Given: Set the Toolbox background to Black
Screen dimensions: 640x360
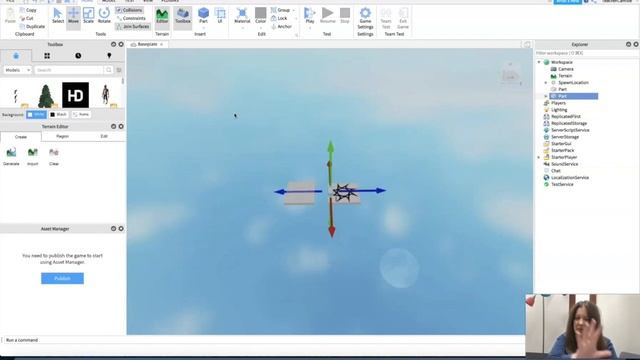Looking at the screenshot, I should coord(58,115).
